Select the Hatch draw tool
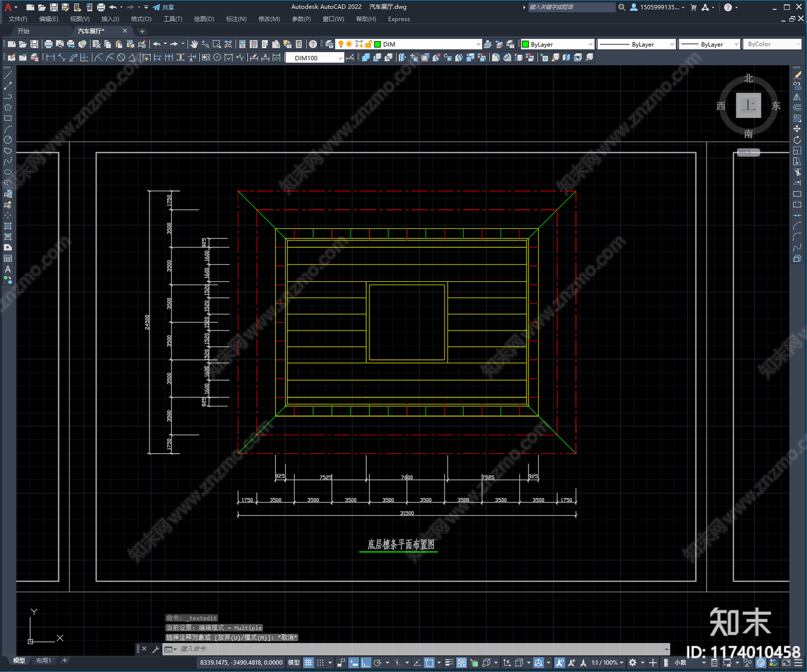The width and height of the screenshot is (807, 672). [x=8, y=226]
